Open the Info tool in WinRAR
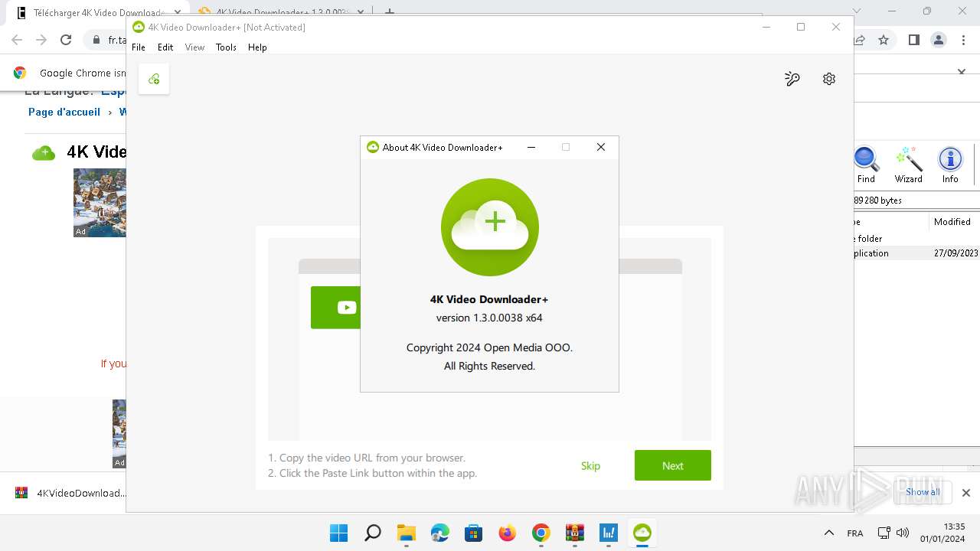 [950, 165]
